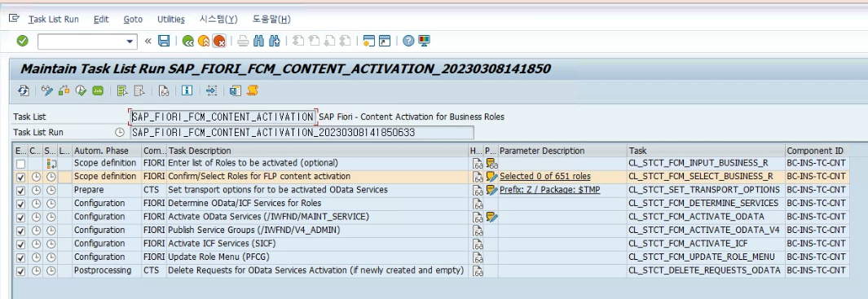Open the 도움말(H) menu

coord(271,19)
